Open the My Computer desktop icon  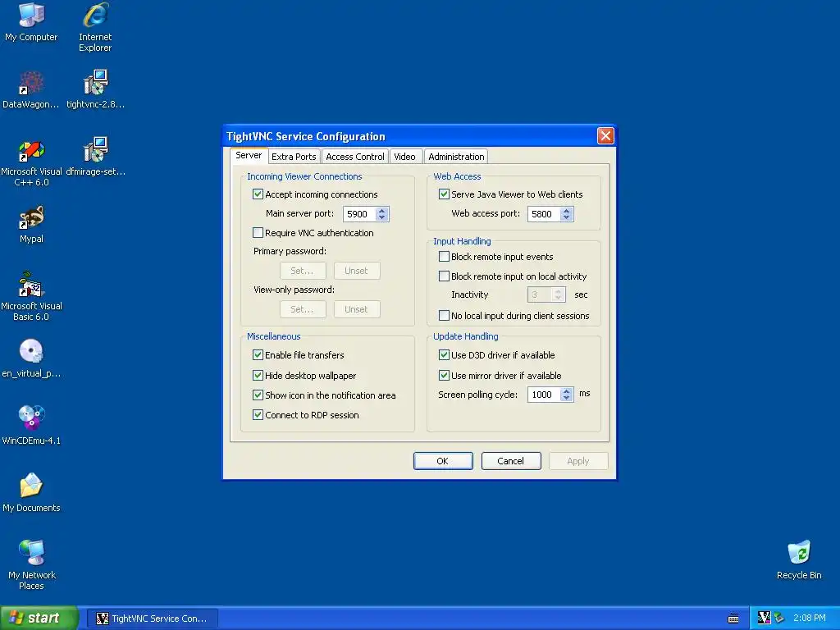click(31, 22)
